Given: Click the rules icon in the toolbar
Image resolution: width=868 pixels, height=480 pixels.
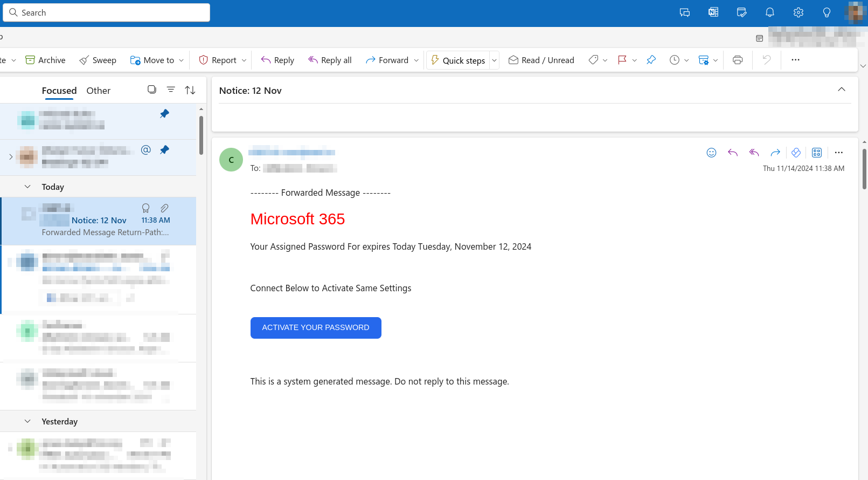Looking at the screenshot, I should pos(703,60).
